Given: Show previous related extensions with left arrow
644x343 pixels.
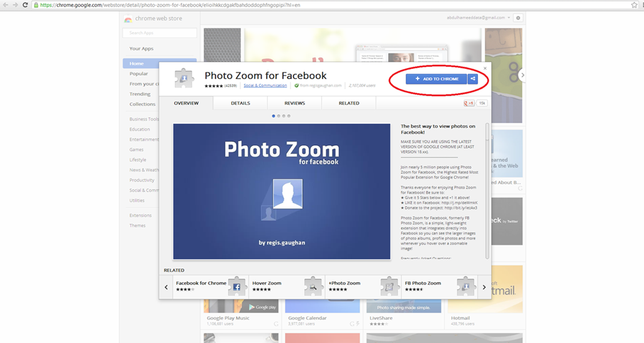Looking at the screenshot, I should (x=166, y=287).
